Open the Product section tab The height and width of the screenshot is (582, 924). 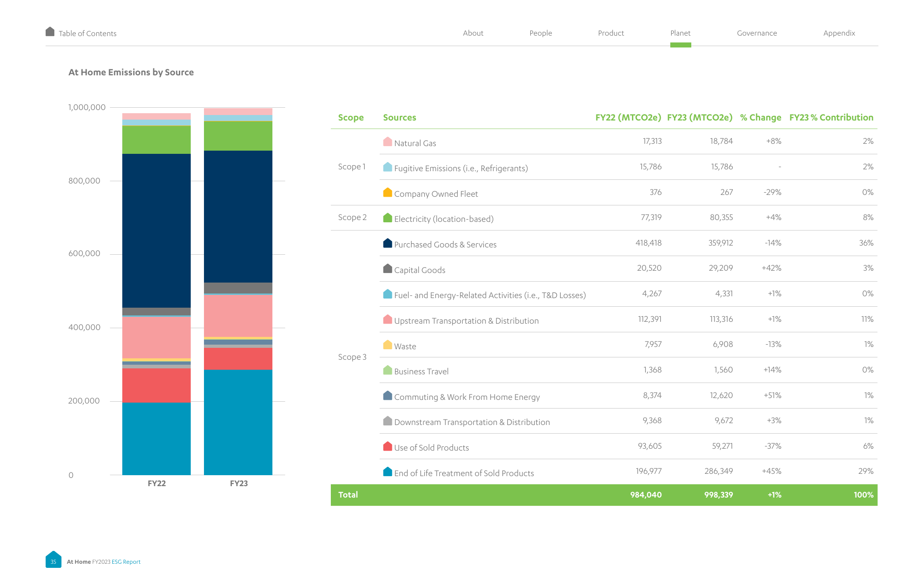point(611,33)
